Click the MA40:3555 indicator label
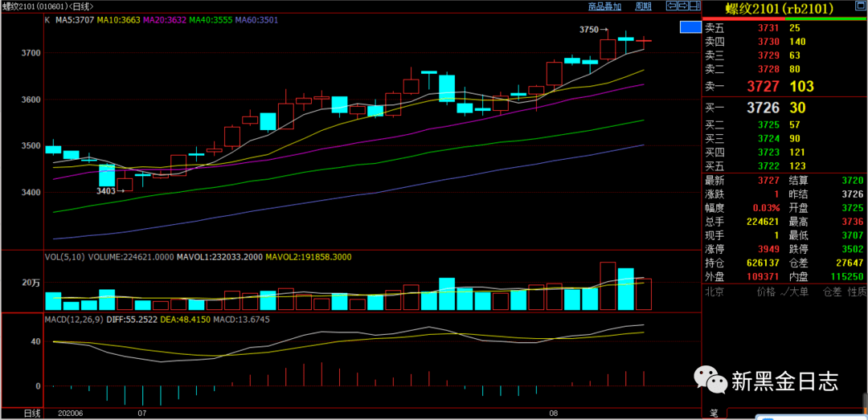Viewport: 868px width, 420px height. tap(211, 20)
